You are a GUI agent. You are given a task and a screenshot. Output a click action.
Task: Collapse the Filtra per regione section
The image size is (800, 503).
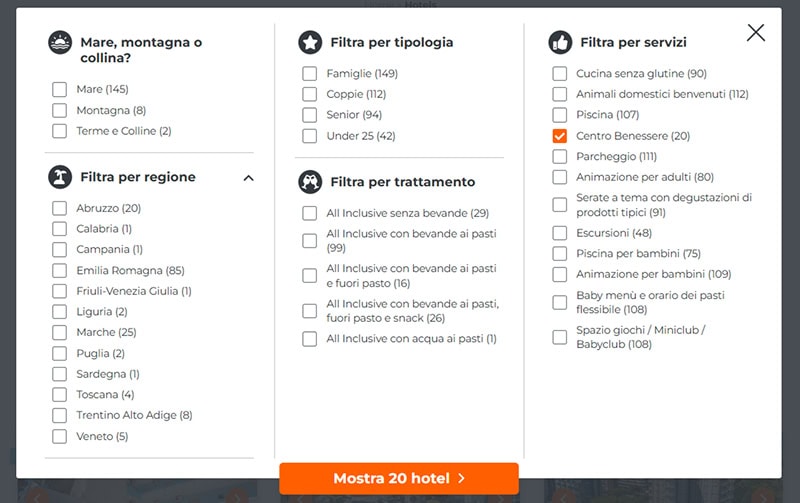coord(248,178)
